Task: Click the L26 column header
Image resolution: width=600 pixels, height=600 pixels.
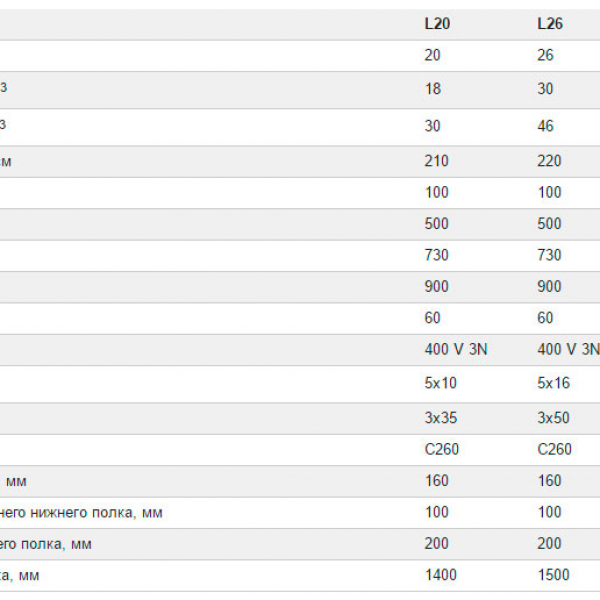Action: coord(550,24)
